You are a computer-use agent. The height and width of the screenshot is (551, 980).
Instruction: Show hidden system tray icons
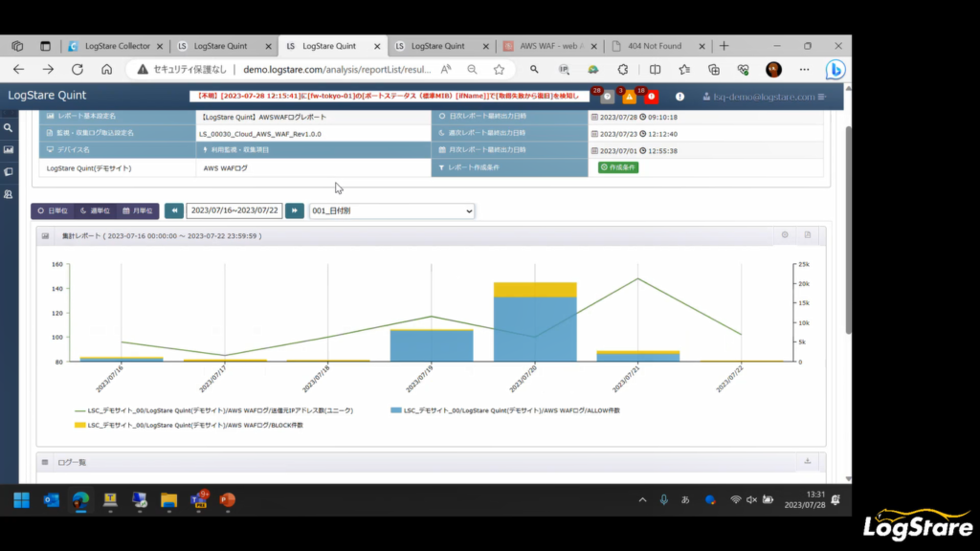point(642,499)
